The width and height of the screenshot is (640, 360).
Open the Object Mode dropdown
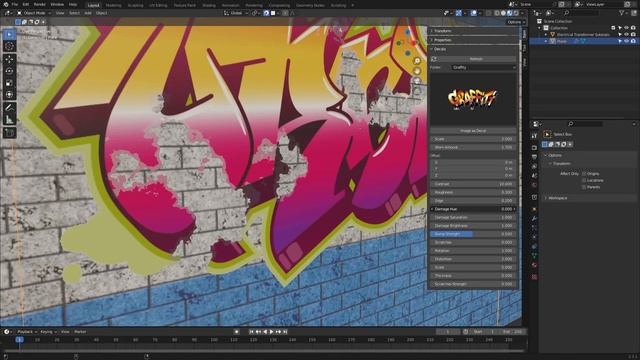coord(34,13)
